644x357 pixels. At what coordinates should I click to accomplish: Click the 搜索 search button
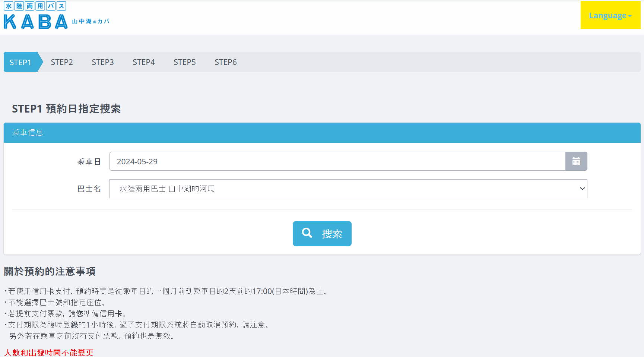point(322,234)
